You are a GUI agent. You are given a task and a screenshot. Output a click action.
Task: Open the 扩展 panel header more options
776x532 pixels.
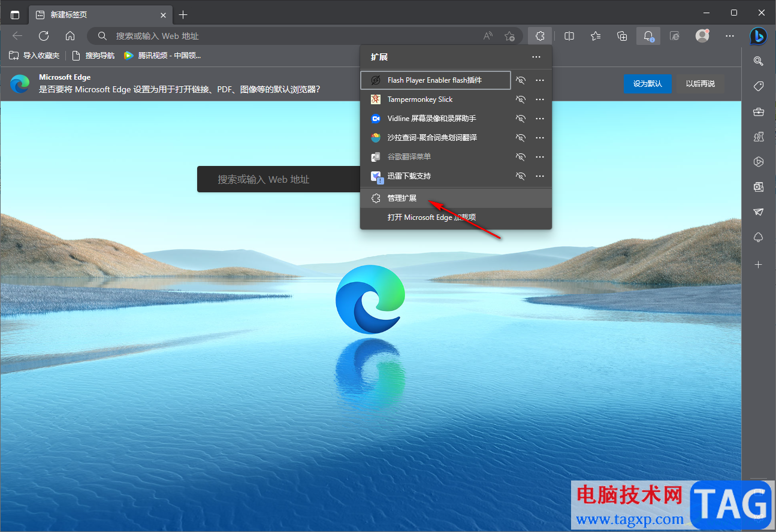[536, 57]
